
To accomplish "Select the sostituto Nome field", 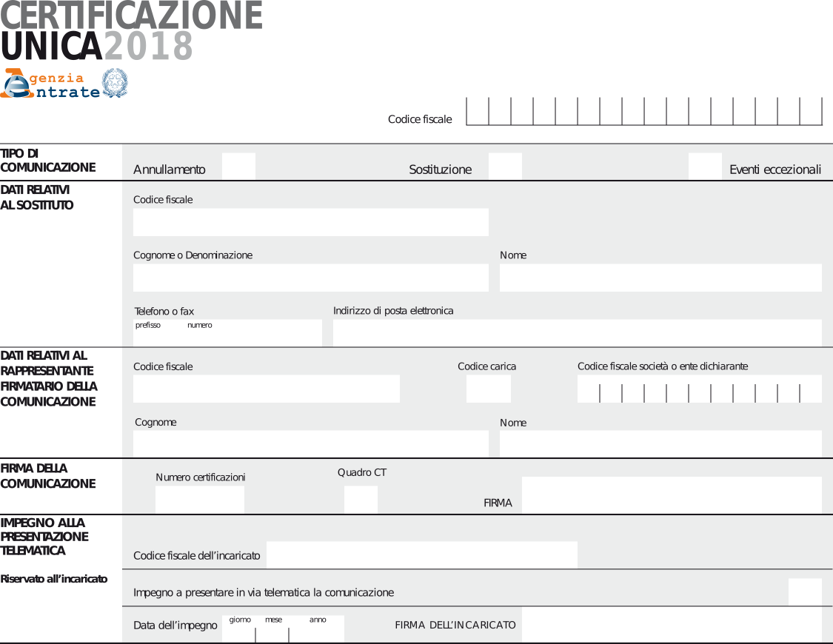I will (x=660, y=278).
